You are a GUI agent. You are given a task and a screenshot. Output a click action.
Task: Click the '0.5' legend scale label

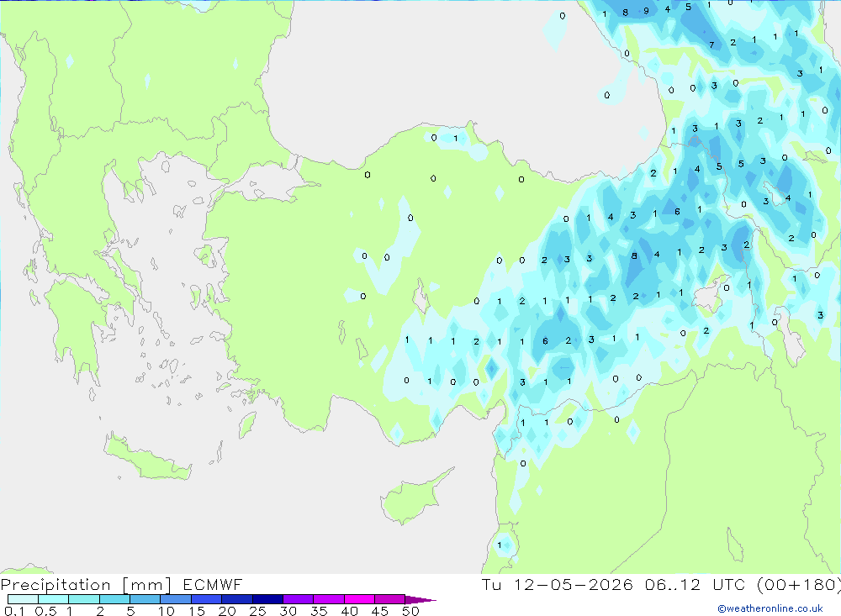(x=45, y=611)
